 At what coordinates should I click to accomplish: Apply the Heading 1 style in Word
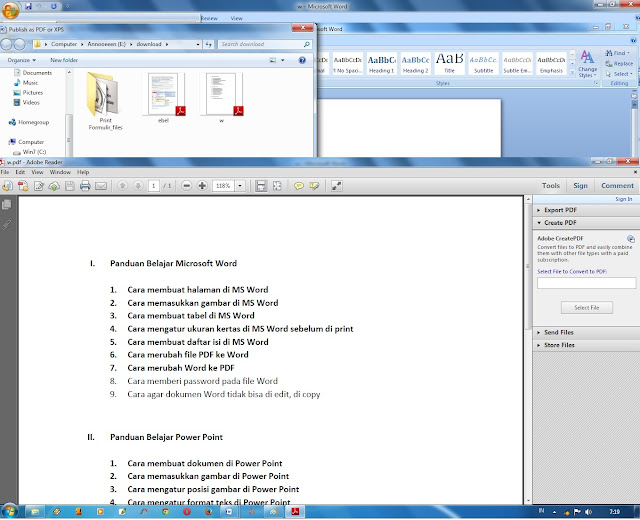(382, 63)
